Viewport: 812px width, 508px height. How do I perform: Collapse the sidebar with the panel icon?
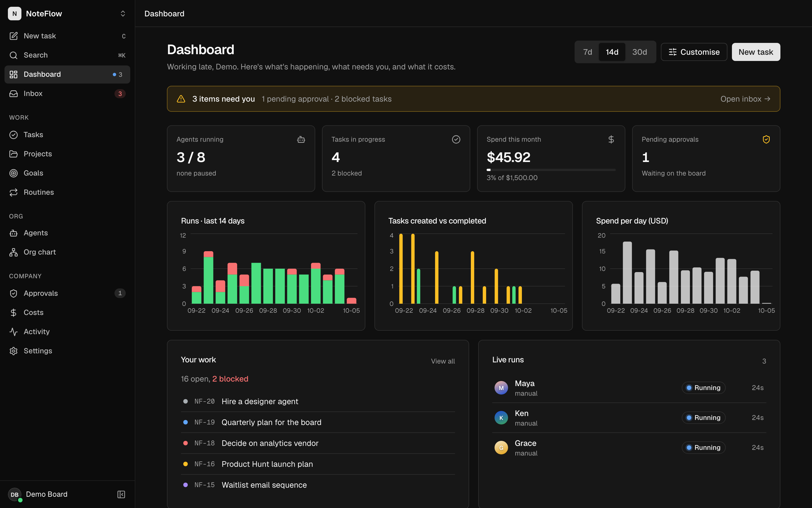121,494
